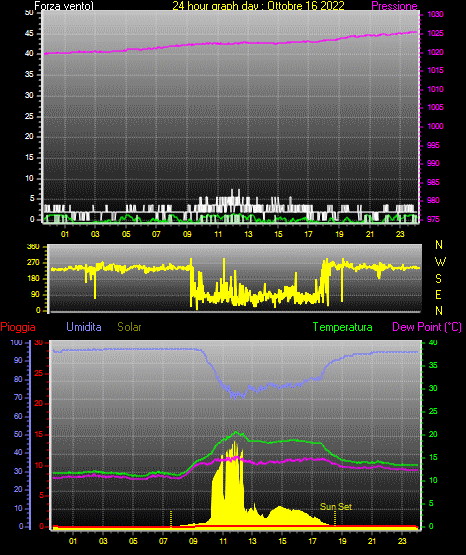Viewport: 466px width, 555px height.
Task: Click the Pioggia legend label
Action: 18,327
